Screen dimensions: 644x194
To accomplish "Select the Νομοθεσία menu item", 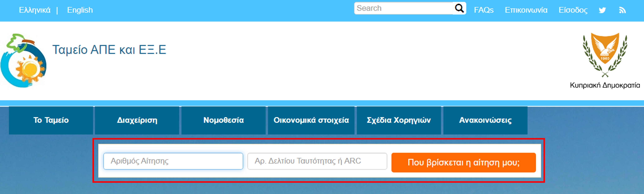I will point(224,120).
